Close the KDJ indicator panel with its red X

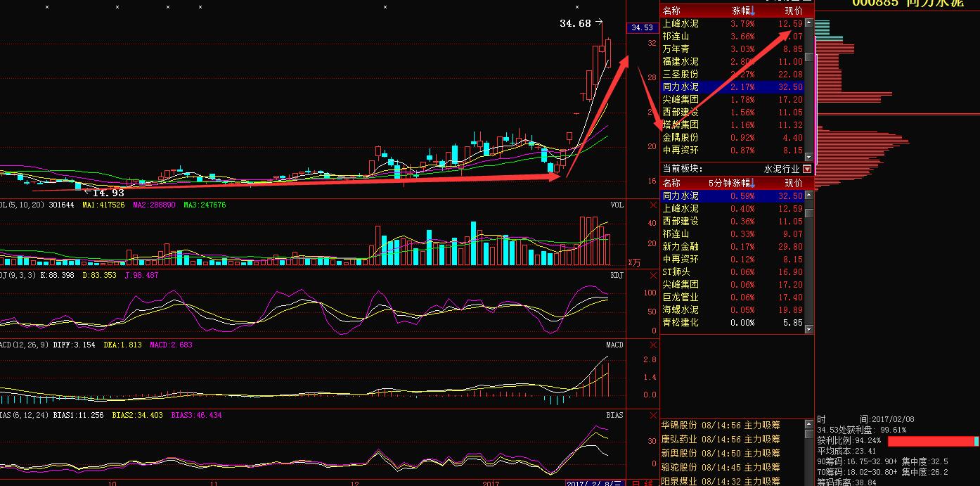653,275
